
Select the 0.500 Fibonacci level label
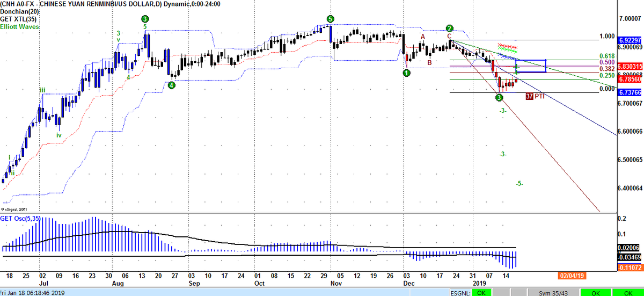pyautogui.click(x=607, y=62)
